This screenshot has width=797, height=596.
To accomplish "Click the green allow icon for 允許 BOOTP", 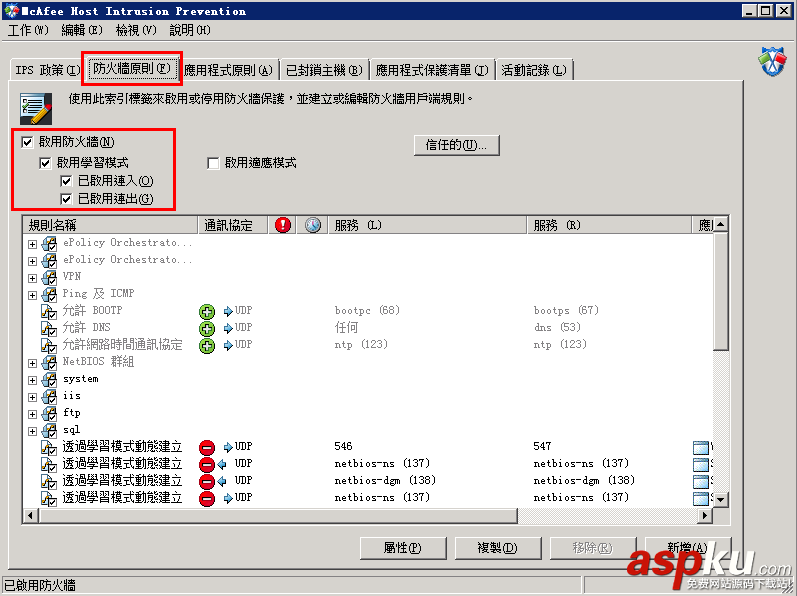I will 206,311.
